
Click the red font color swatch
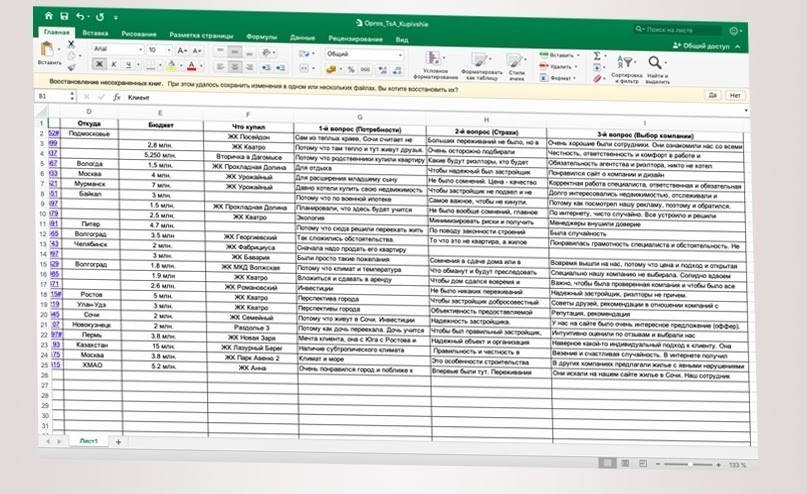coord(191,66)
